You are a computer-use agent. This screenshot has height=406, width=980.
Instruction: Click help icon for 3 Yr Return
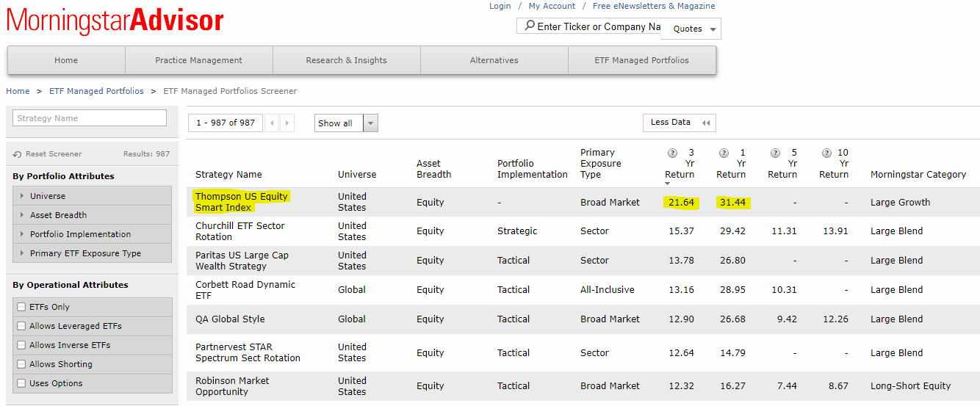tap(672, 153)
